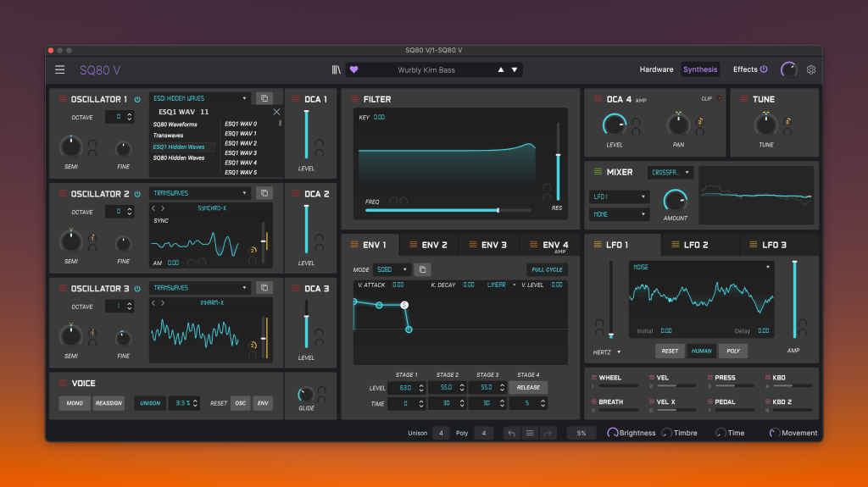Toggle the Effects power switch
The image size is (868, 487).
tap(764, 69)
